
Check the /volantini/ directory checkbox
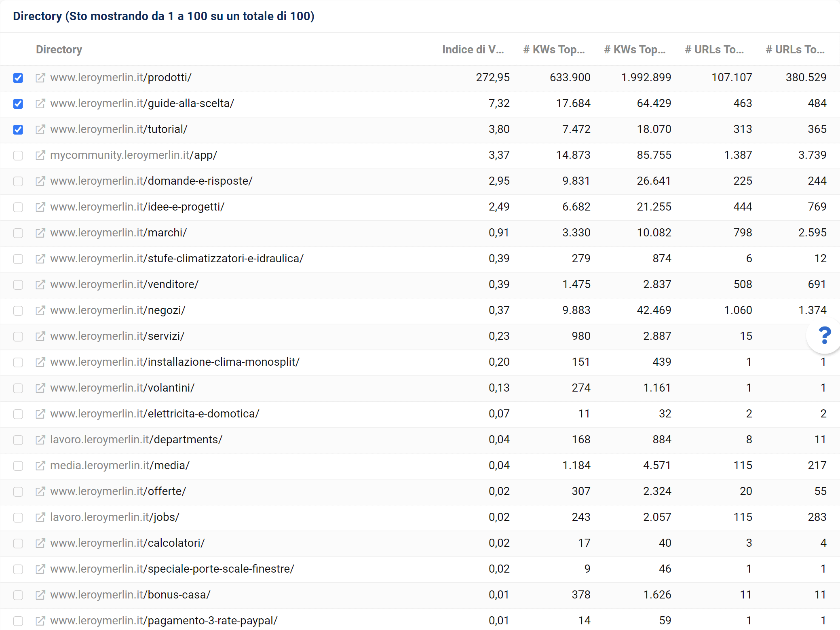tap(18, 388)
